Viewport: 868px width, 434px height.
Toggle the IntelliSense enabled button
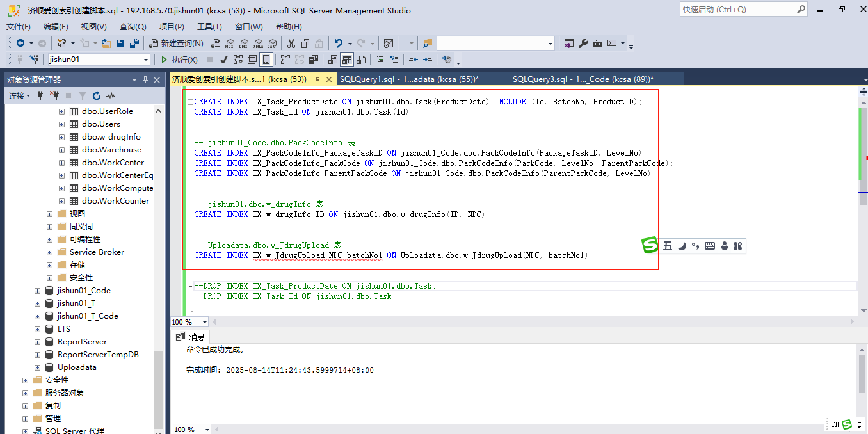point(266,60)
